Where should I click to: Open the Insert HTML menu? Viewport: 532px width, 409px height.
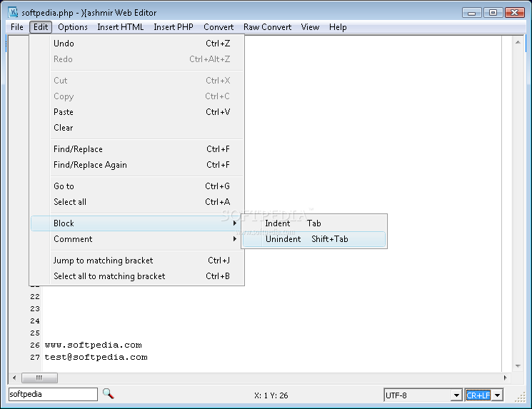[x=121, y=27]
